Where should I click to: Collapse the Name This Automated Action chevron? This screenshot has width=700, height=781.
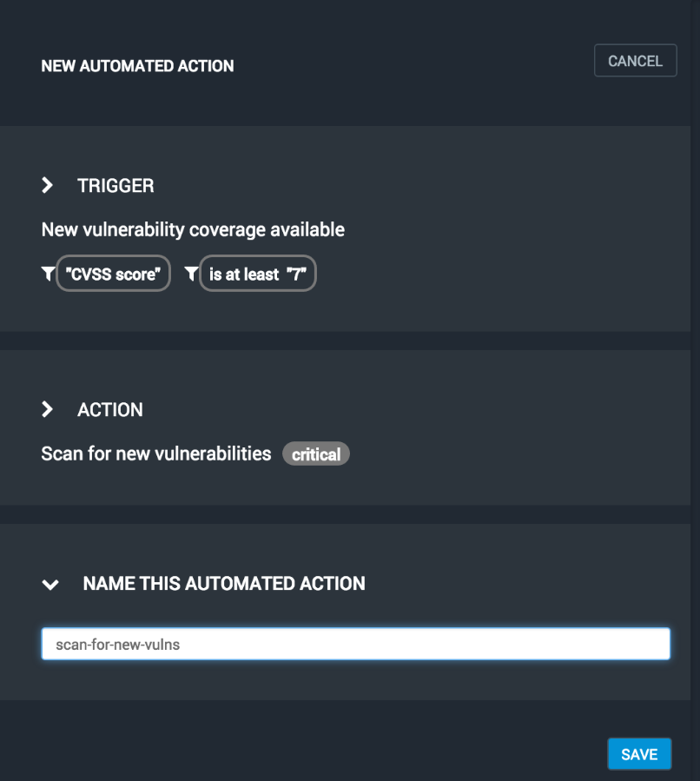[x=50, y=585]
